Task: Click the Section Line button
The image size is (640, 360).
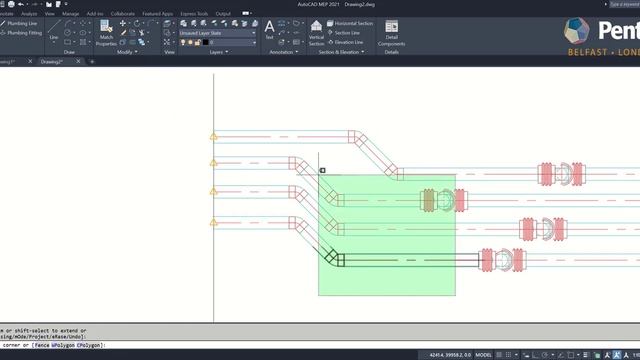Action: [x=344, y=33]
